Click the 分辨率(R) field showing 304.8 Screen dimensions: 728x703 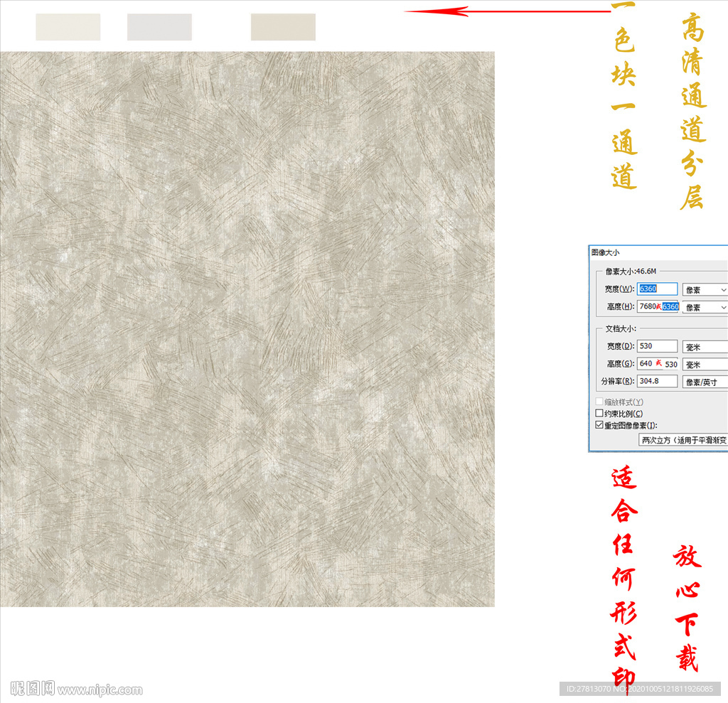point(657,381)
